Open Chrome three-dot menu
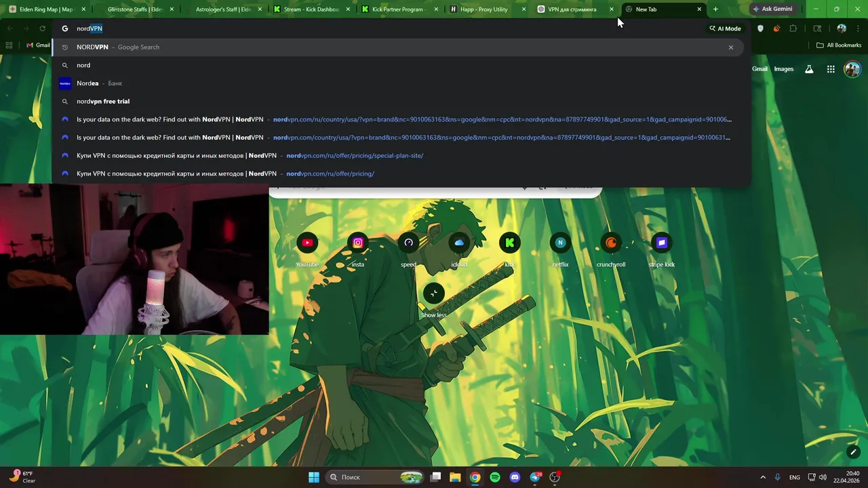The height and width of the screenshot is (488, 868). pos(858,28)
